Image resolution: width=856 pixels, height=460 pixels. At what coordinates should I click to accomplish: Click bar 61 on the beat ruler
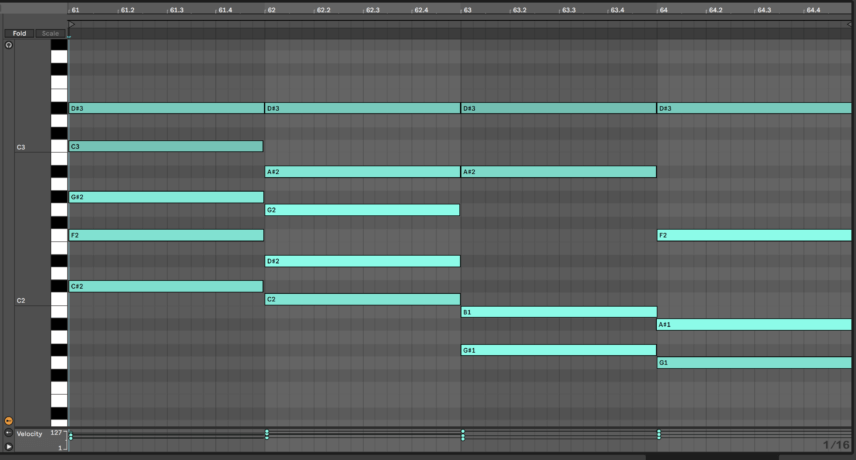tap(75, 10)
